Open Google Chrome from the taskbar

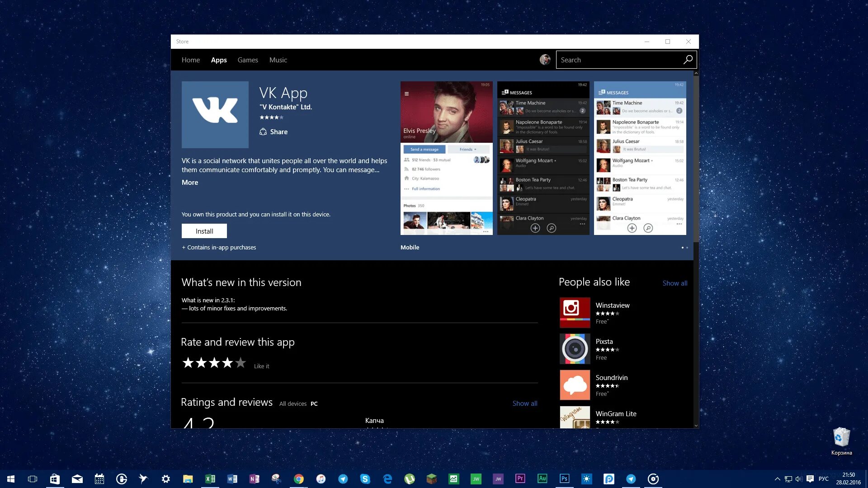click(299, 479)
